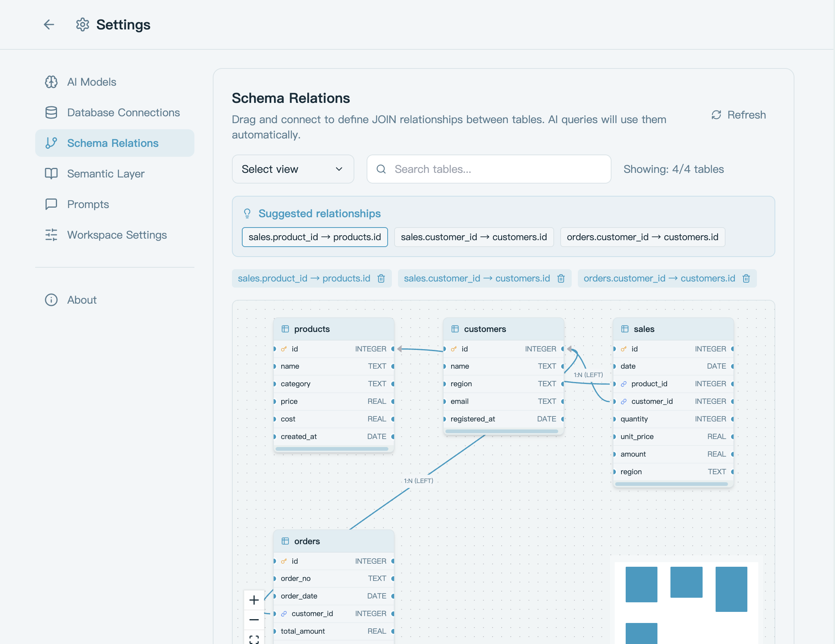
Task: Click the Schema Relations branch icon
Action: click(51, 143)
